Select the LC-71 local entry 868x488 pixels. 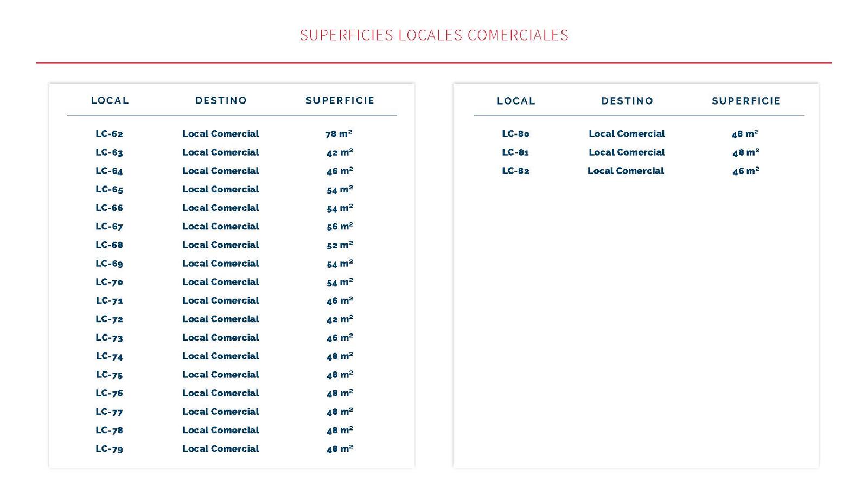109,300
